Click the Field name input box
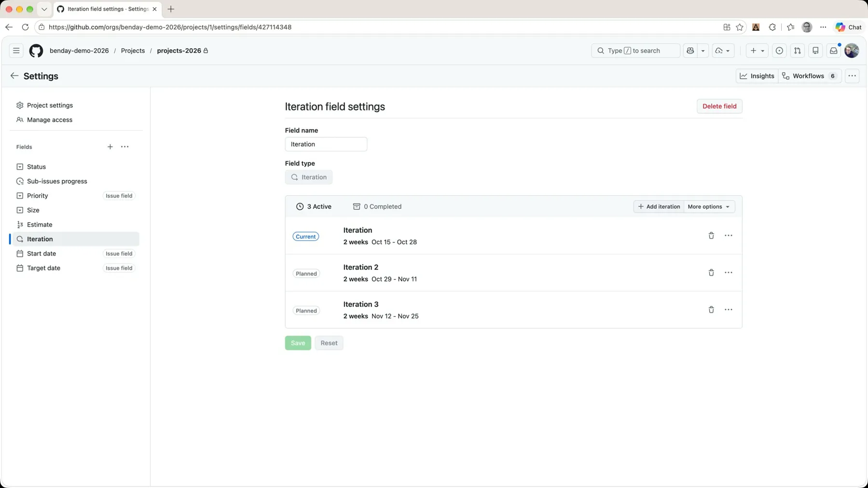 326,144
